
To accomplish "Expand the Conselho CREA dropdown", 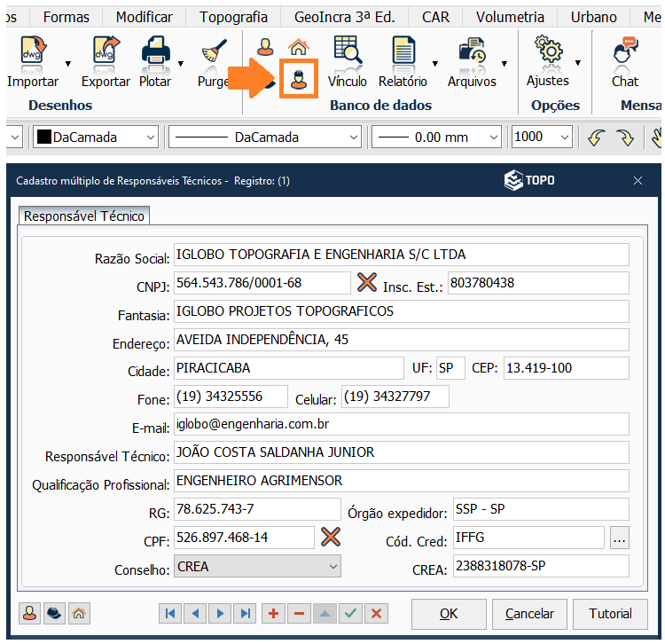I will point(333,566).
